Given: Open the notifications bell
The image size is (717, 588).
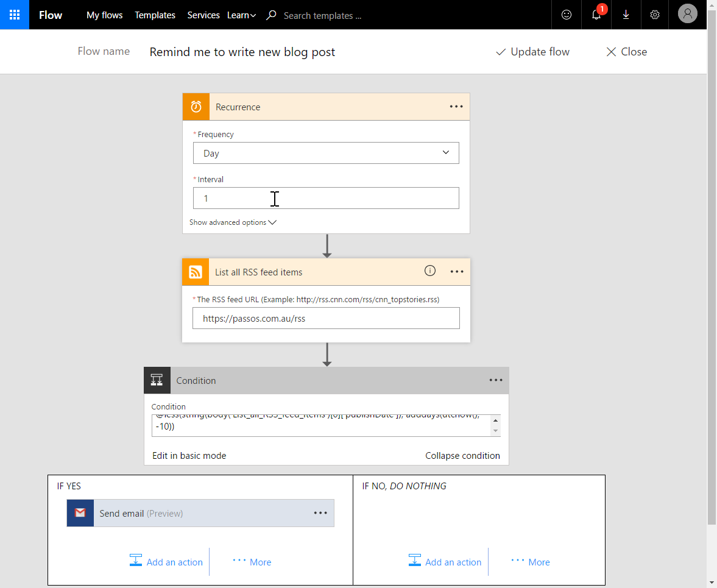Looking at the screenshot, I should 596,15.
